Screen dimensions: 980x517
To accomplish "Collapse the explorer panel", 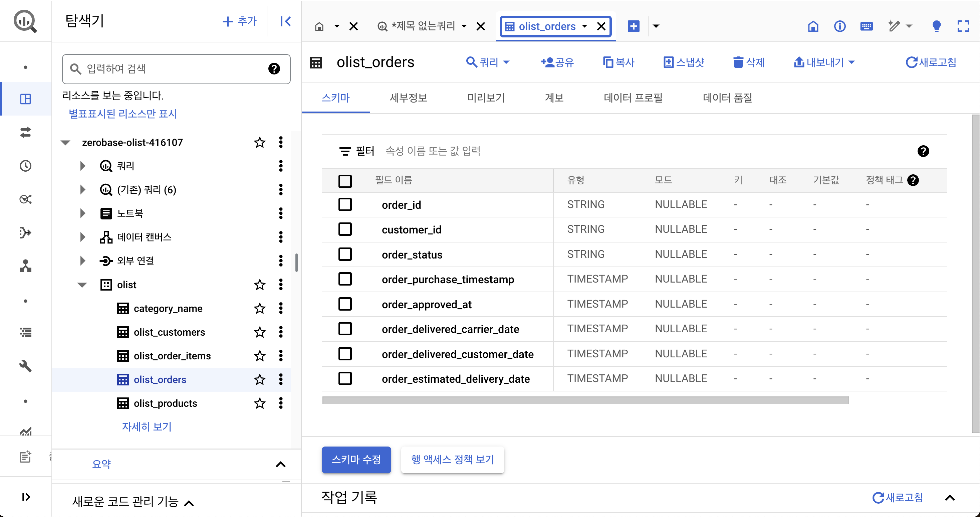I will click(x=285, y=21).
